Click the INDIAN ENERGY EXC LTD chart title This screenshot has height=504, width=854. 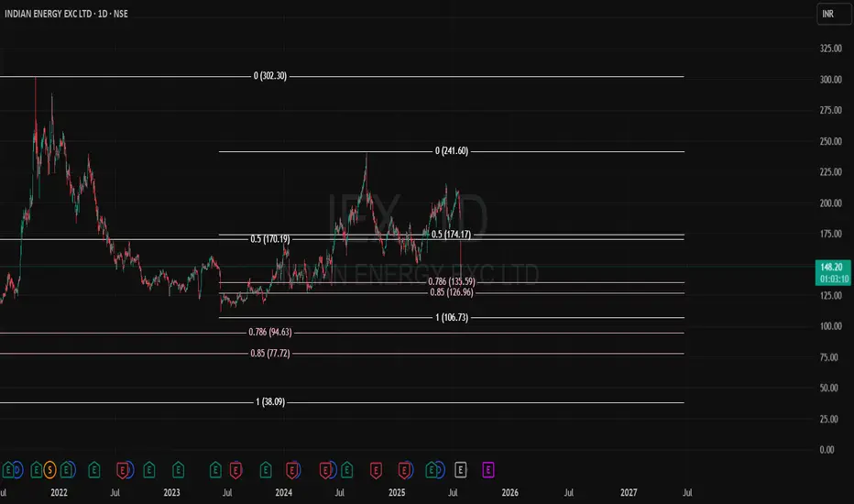[x=67, y=14]
